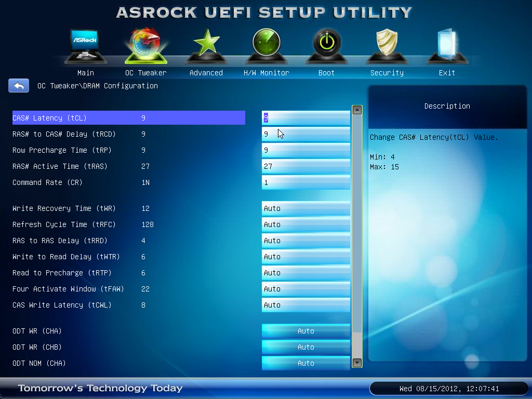532x399 pixels.
Task: Click the Exit door icon
Action: [447, 46]
